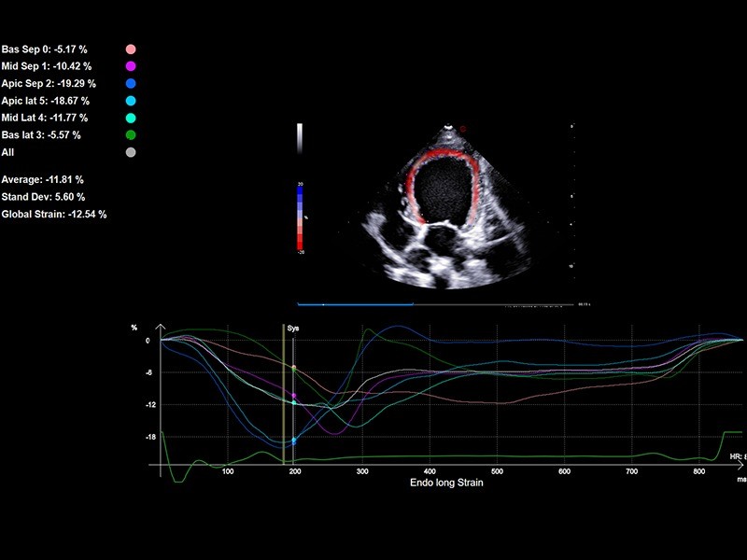Click the grayscale bar beside the echo image
This screenshot has height=560, width=747.
tap(300, 138)
